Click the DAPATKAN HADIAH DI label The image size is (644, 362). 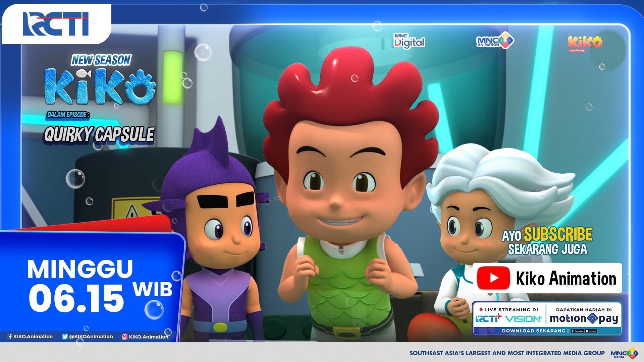click(x=584, y=310)
